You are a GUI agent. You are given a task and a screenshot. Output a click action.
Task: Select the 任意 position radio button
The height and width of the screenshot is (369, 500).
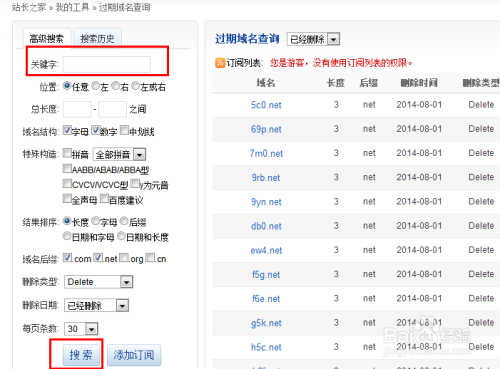[67, 86]
